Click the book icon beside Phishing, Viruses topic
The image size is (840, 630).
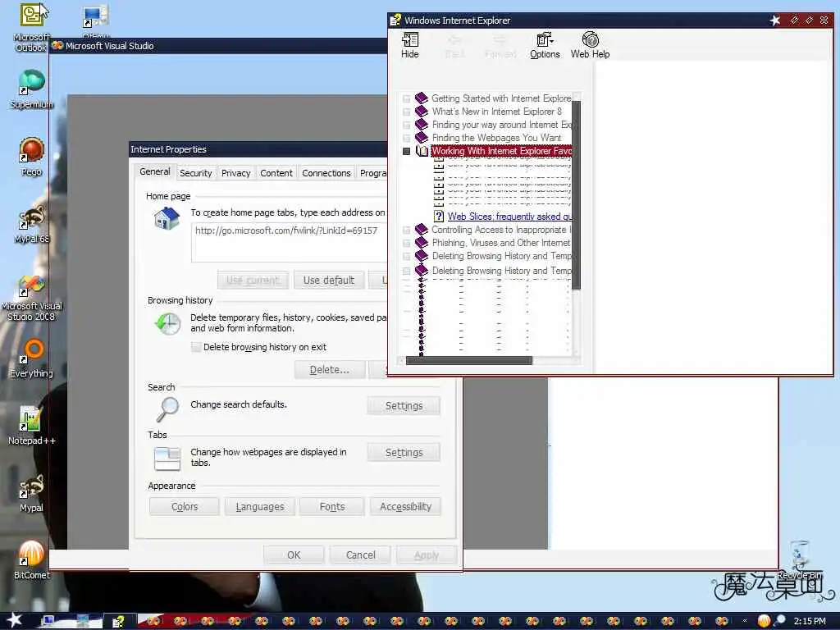(422, 243)
